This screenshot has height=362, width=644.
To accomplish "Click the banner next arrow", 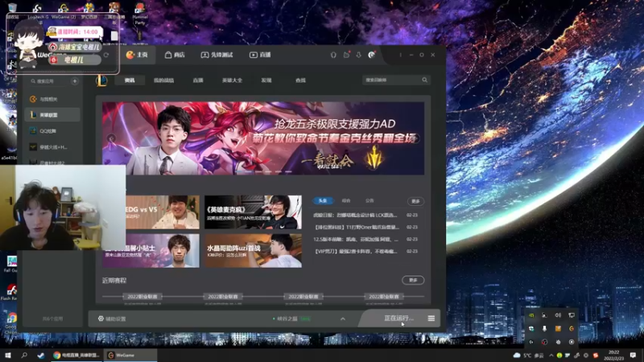I will tap(415, 138).
